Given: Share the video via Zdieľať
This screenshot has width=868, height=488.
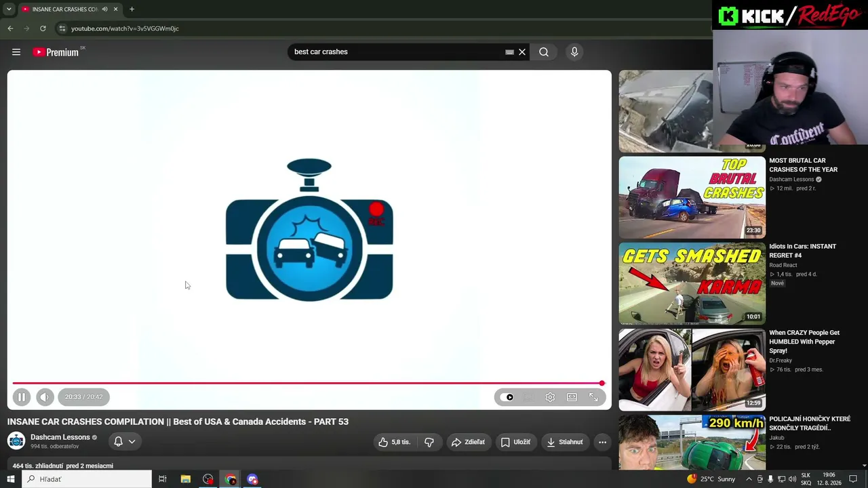Looking at the screenshot, I should pyautogui.click(x=468, y=442).
